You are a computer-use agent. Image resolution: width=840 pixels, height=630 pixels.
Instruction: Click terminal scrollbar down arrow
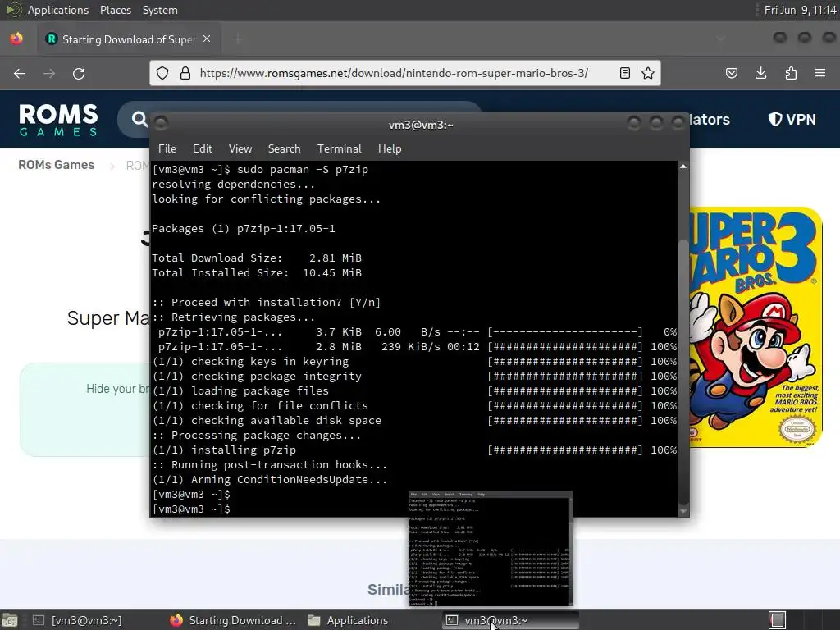(x=683, y=512)
